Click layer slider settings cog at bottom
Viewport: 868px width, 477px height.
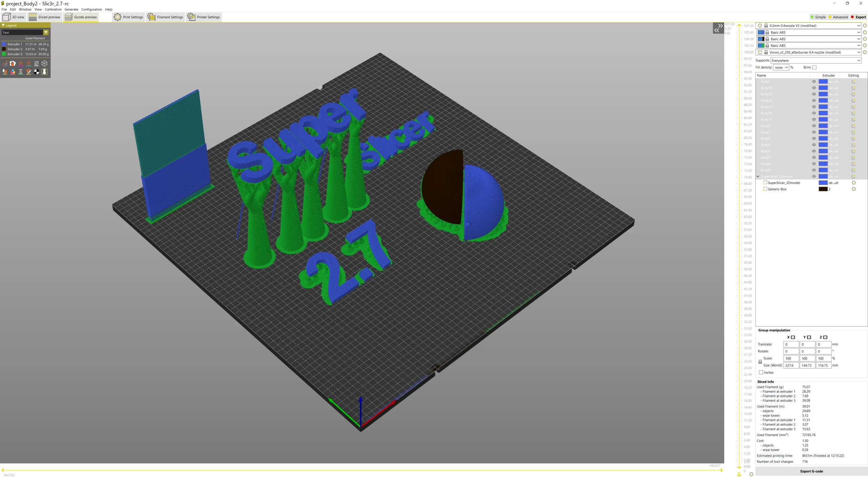[751, 474]
